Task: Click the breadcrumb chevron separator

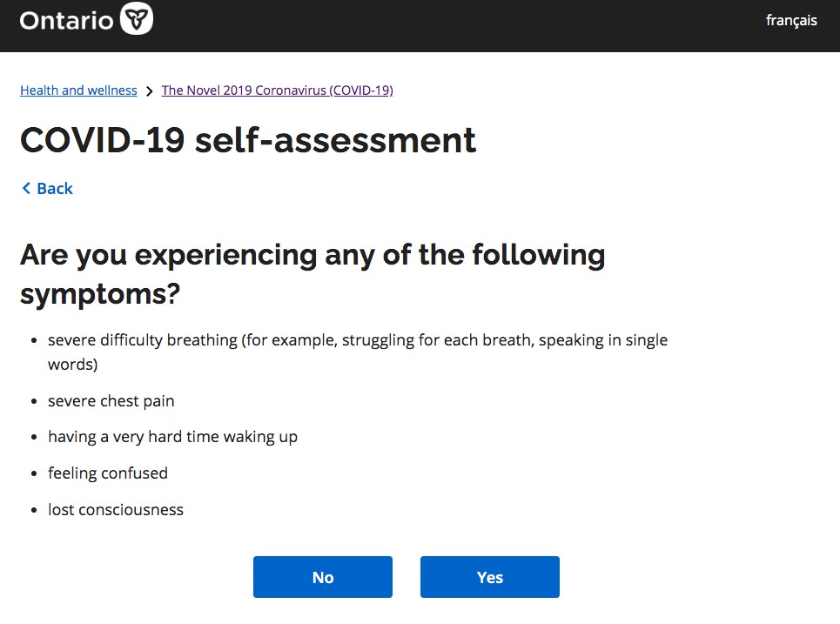Action: pyautogui.click(x=150, y=91)
